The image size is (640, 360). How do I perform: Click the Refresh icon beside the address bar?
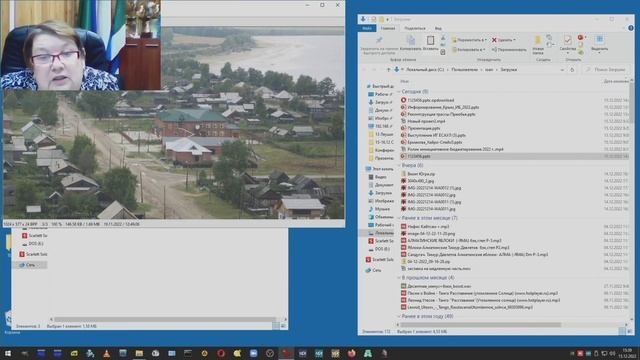coord(572,70)
